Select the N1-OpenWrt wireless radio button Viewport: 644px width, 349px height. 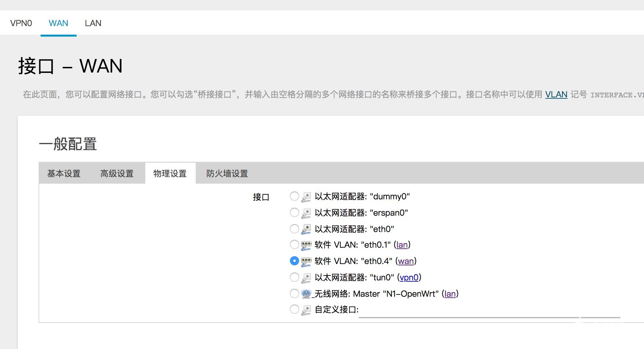point(295,293)
